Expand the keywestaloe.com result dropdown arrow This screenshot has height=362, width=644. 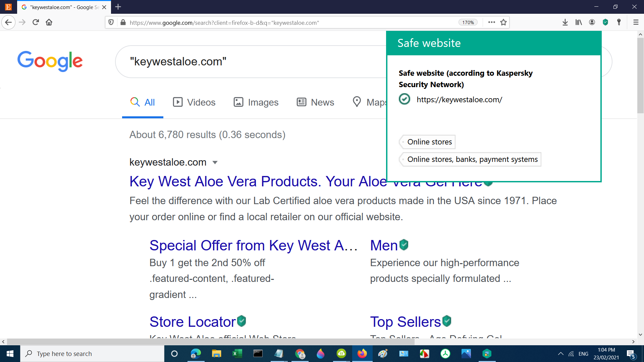click(x=215, y=163)
